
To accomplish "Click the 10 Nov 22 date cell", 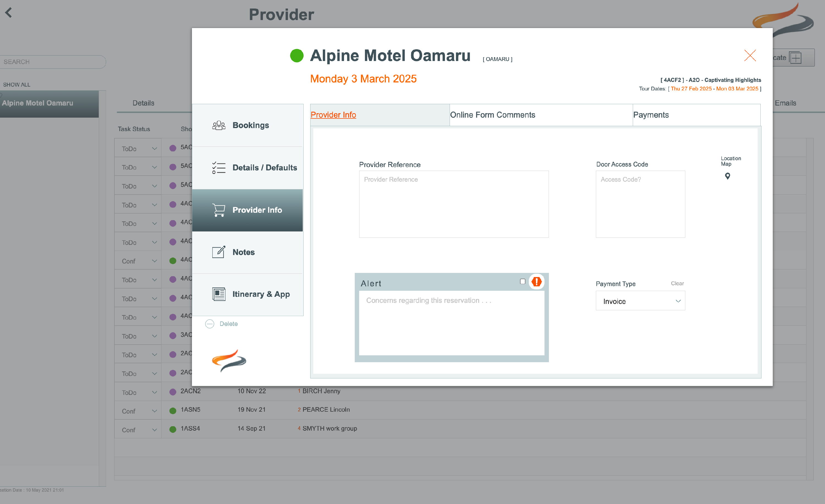I will [251, 391].
